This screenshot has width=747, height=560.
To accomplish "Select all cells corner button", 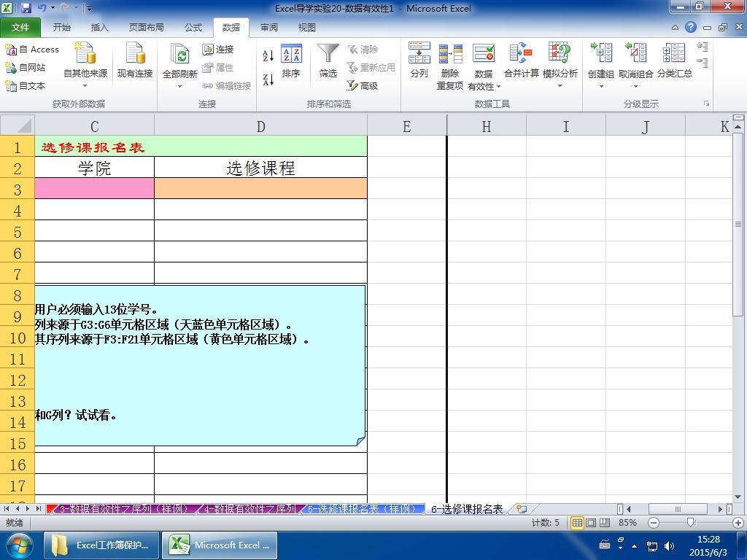I will tap(18, 125).
